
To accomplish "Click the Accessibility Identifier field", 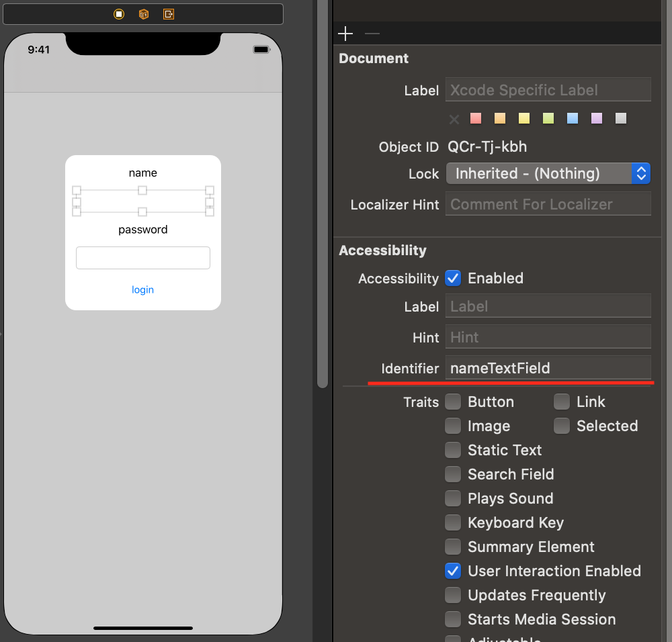I will [548, 368].
